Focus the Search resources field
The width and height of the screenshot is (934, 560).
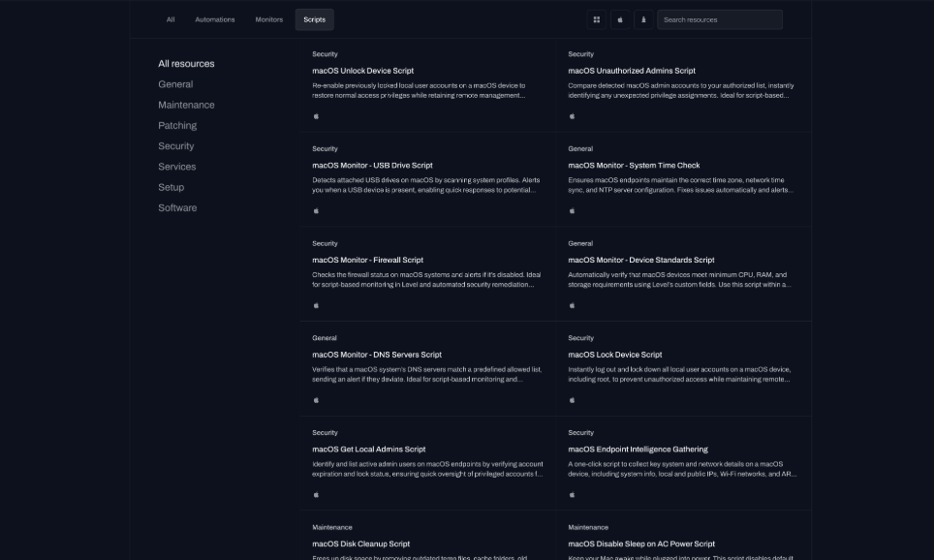[720, 19]
